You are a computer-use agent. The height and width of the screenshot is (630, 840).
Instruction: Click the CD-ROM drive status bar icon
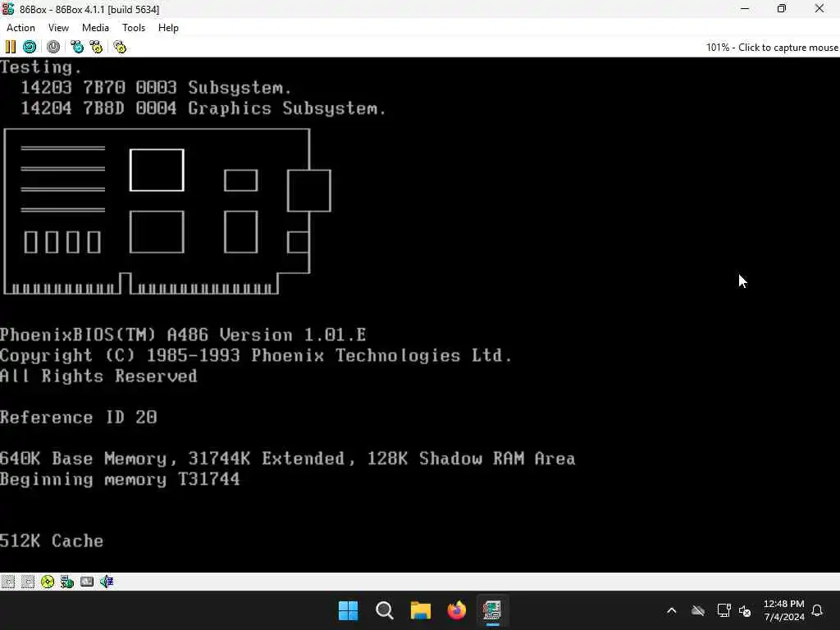(x=48, y=582)
